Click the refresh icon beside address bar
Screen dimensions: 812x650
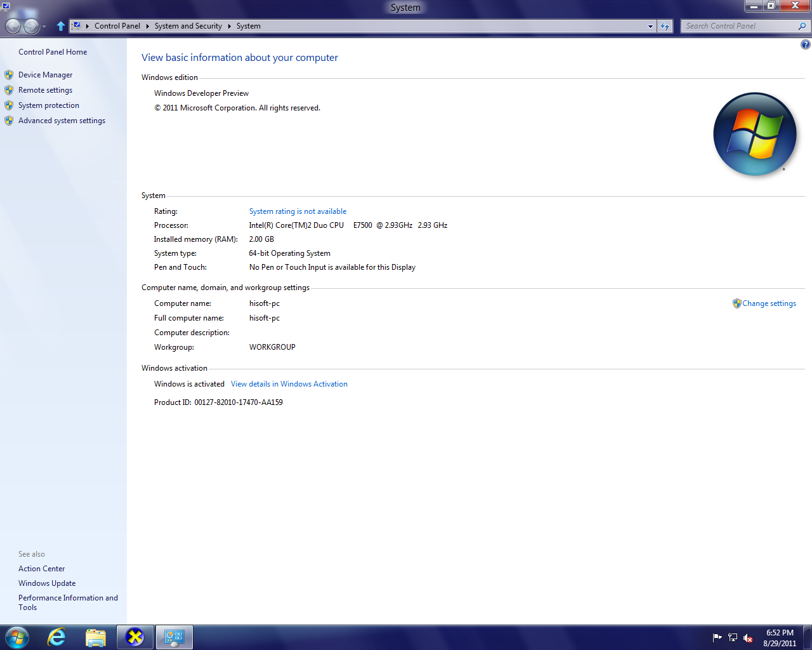[x=665, y=26]
